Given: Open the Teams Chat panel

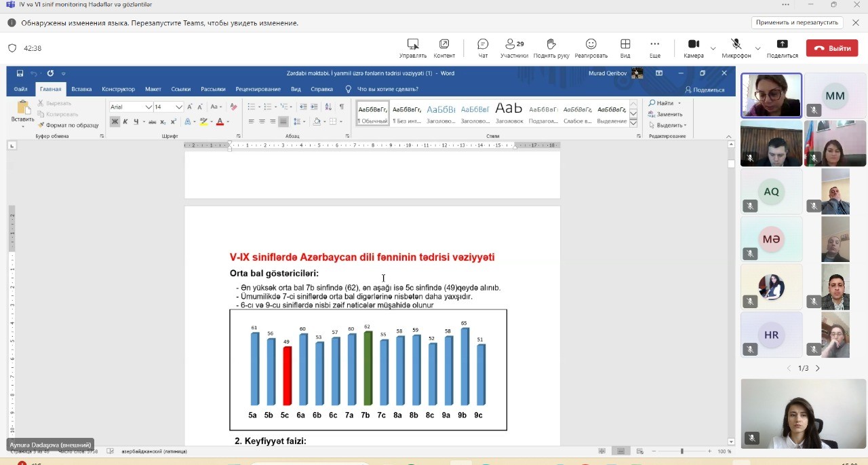Looking at the screenshot, I should (x=483, y=45).
